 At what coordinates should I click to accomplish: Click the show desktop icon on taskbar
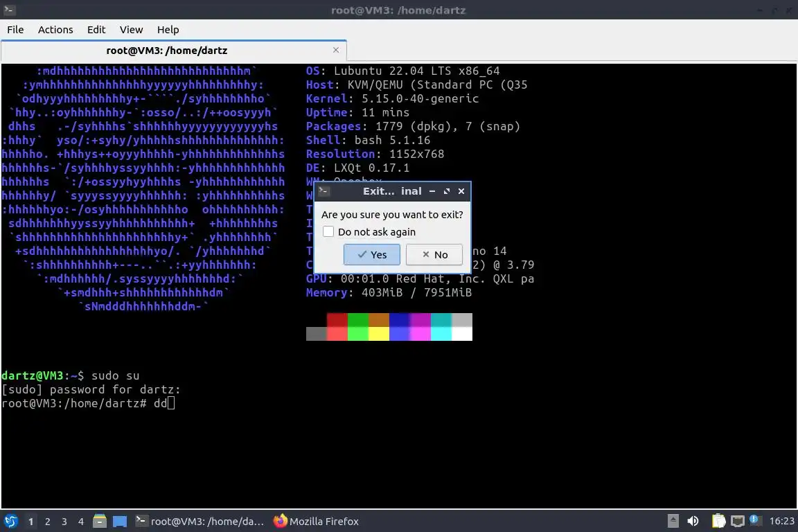(120, 522)
